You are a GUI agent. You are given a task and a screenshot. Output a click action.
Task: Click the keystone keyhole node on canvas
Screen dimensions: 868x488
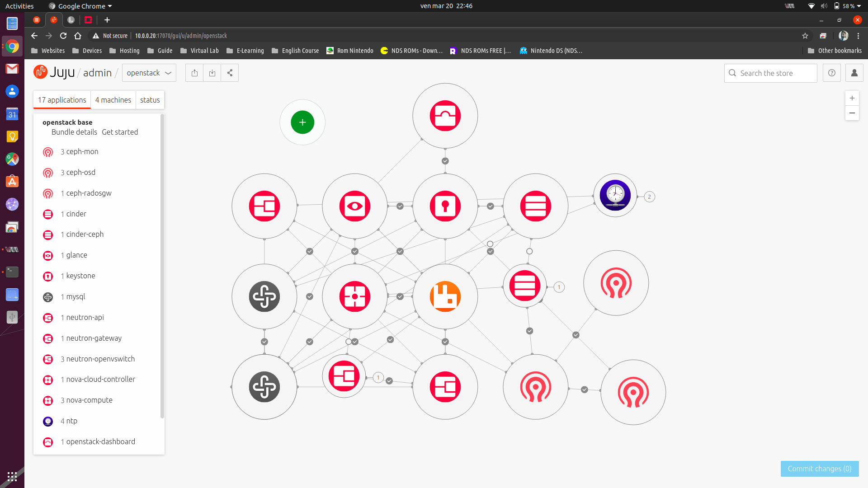[x=445, y=206]
